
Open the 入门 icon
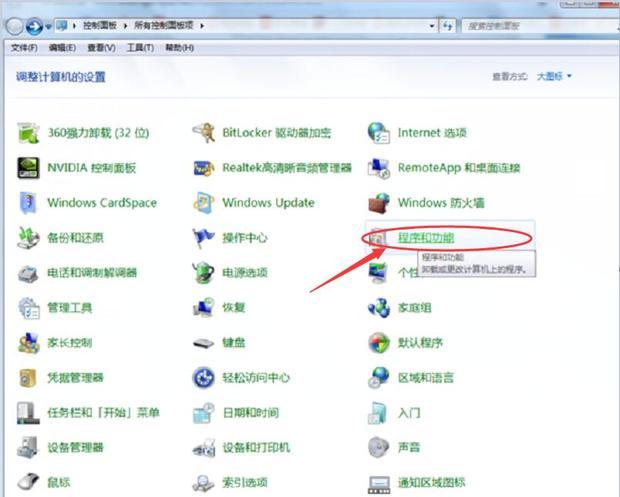click(x=379, y=413)
